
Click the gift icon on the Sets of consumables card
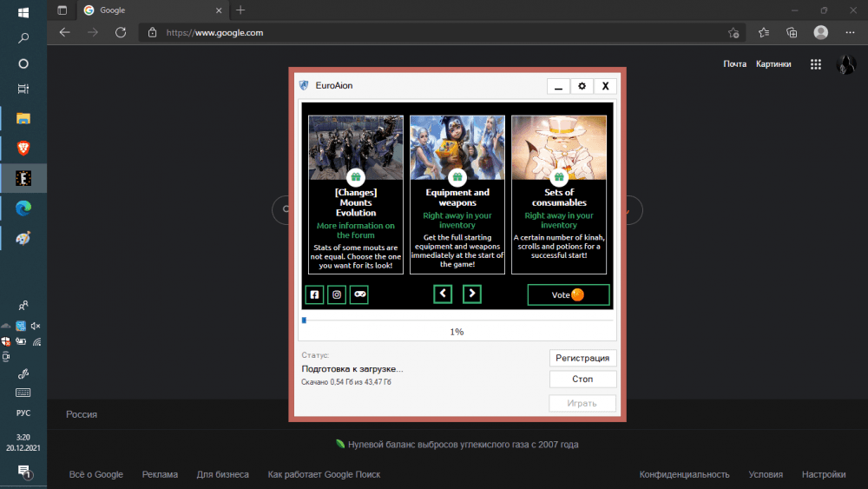559,176
